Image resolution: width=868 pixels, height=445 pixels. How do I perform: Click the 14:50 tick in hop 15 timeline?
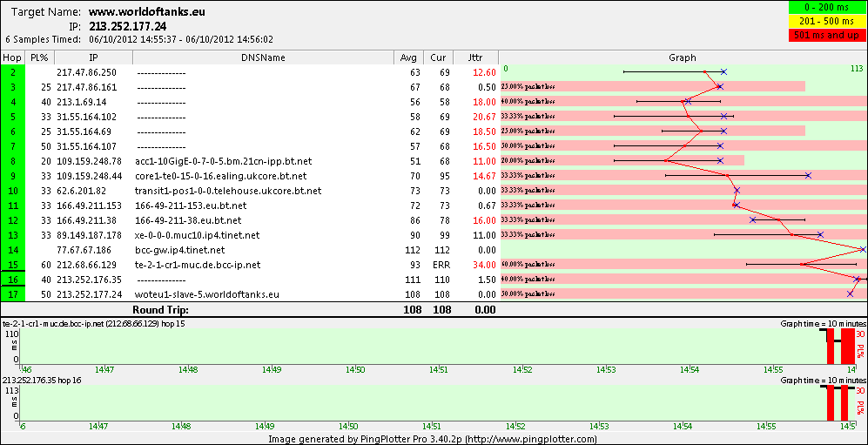tap(355, 368)
